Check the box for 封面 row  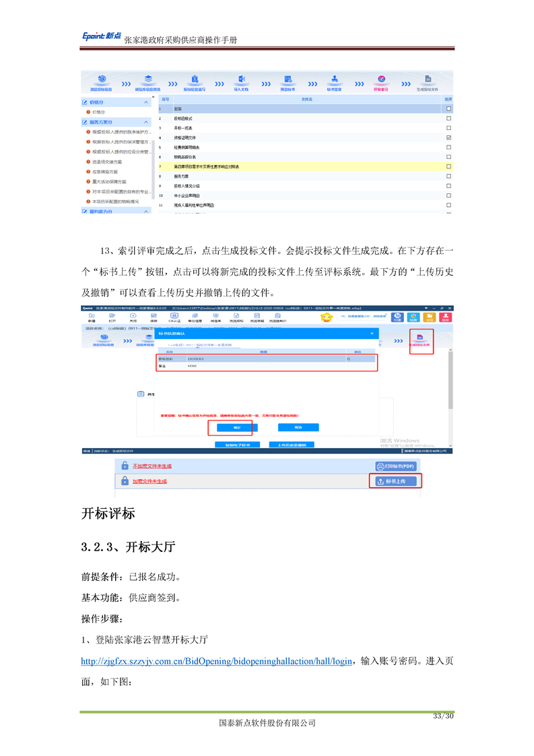tap(448, 108)
